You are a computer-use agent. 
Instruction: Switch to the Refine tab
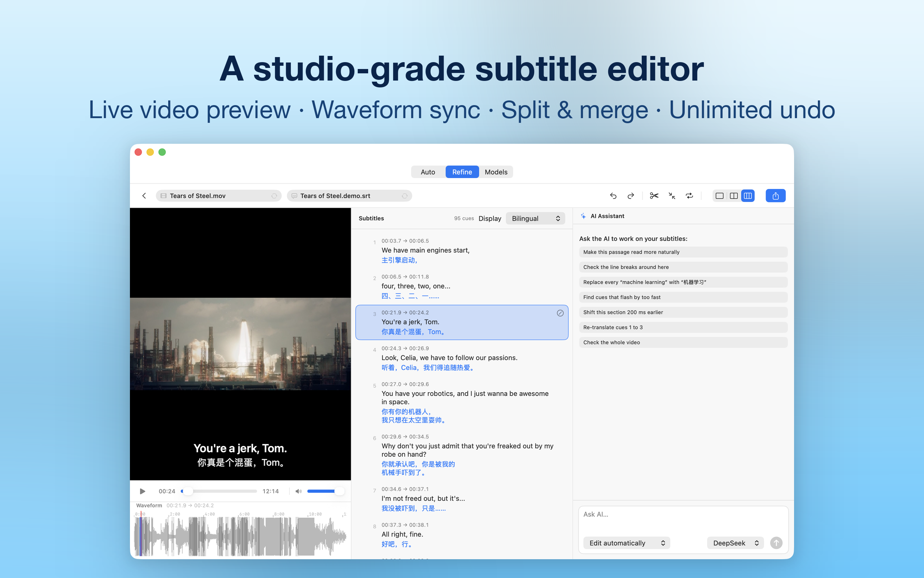click(x=462, y=172)
